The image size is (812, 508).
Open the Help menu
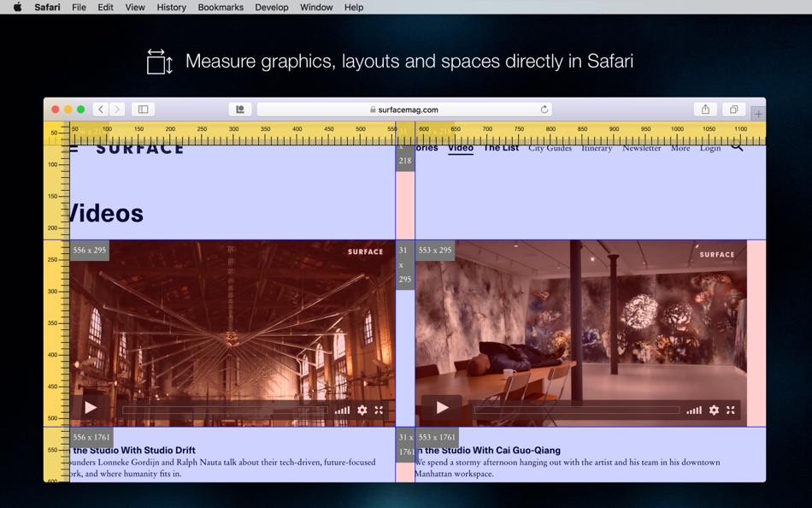pos(354,7)
